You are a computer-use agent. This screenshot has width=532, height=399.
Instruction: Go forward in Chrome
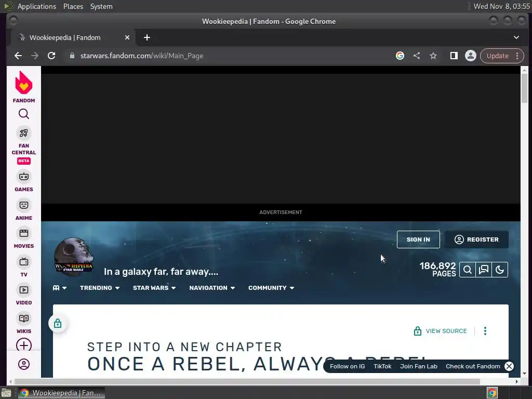coord(35,56)
